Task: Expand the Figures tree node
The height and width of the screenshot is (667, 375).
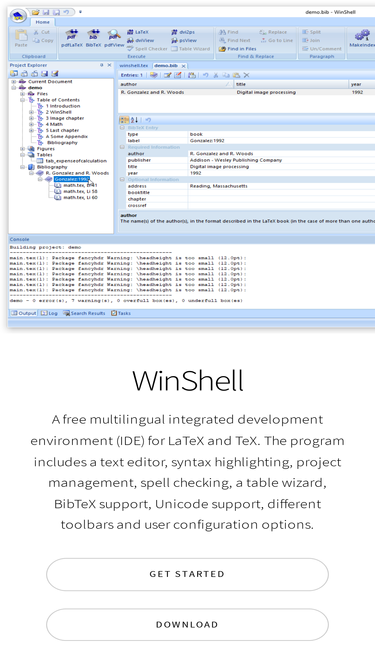Action: tap(23, 149)
